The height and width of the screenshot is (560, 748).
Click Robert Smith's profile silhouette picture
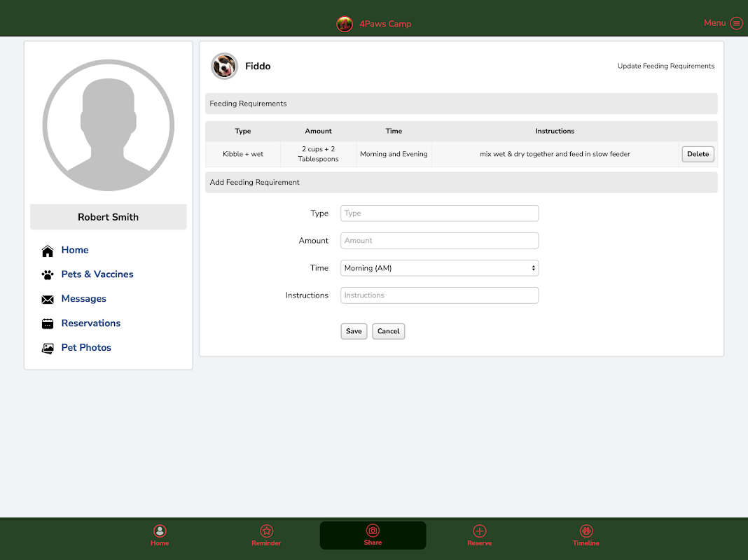[109, 125]
